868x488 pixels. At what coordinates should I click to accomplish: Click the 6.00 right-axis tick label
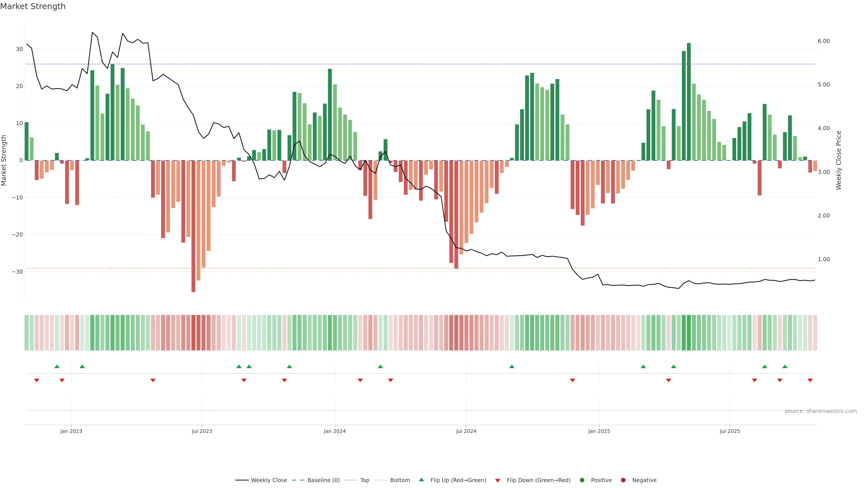pos(823,41)
